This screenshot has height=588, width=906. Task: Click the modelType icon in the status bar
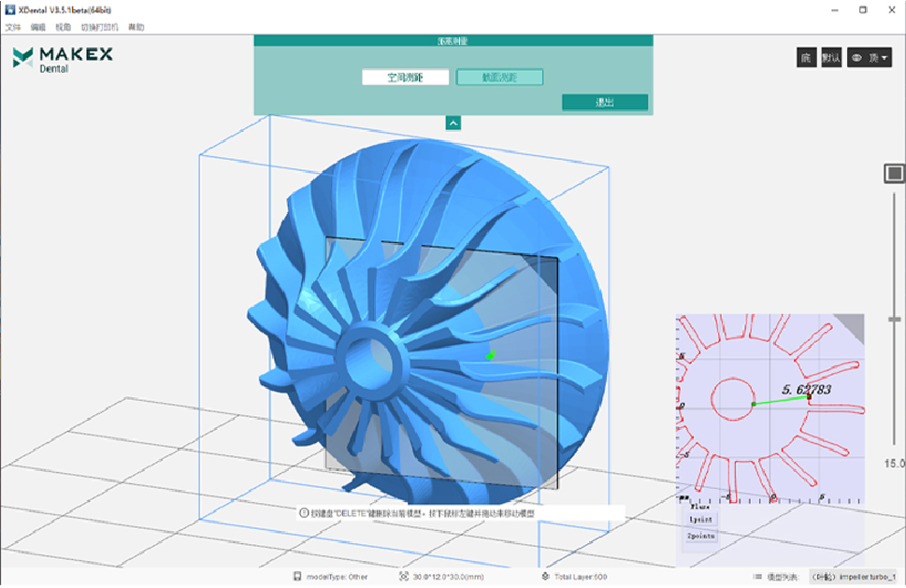297,577
